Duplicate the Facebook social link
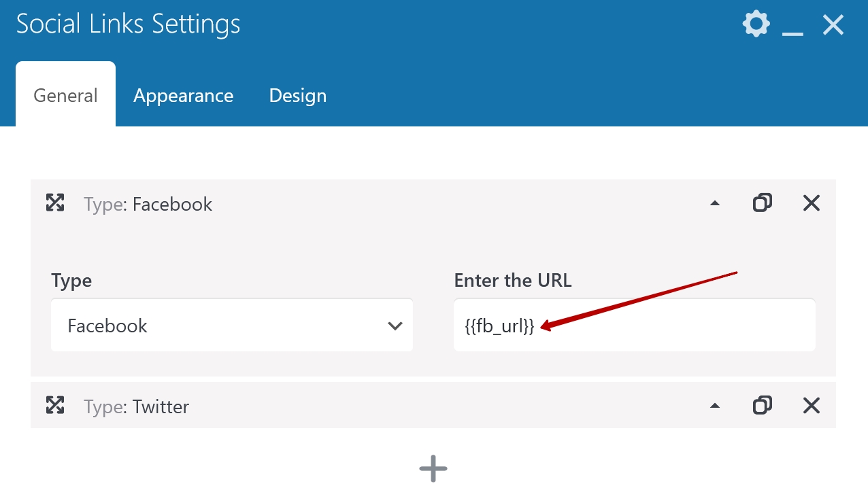868x490 pixels. point(762,203)
